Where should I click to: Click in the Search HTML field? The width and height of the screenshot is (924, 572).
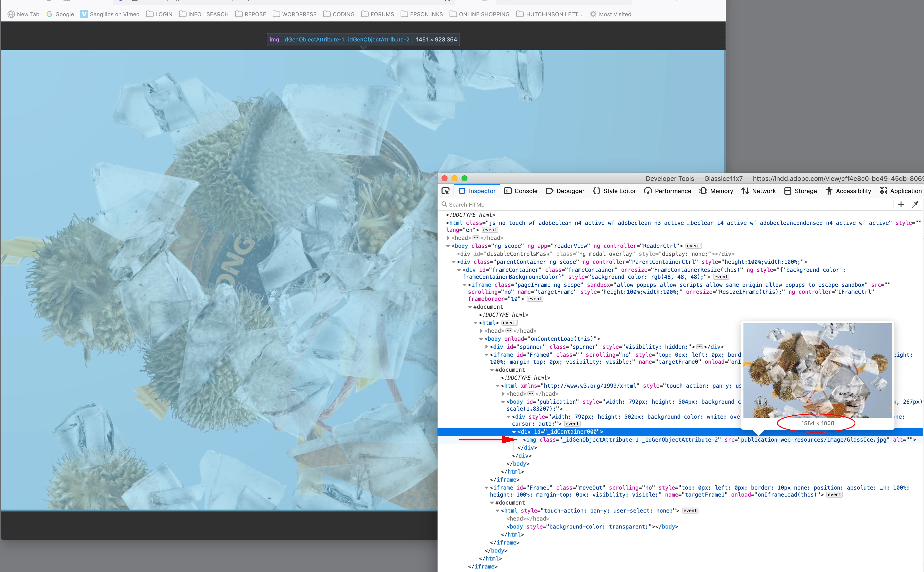[x=643, y=204]
